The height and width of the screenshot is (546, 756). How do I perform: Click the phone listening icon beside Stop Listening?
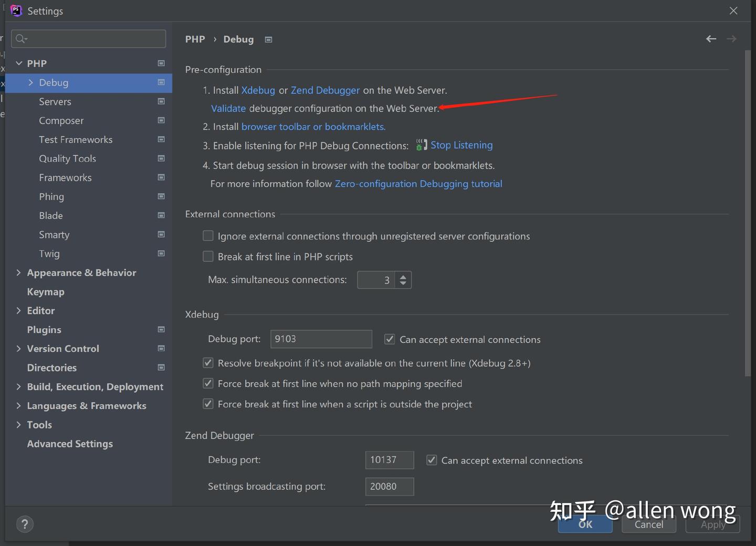pos(422,145)
